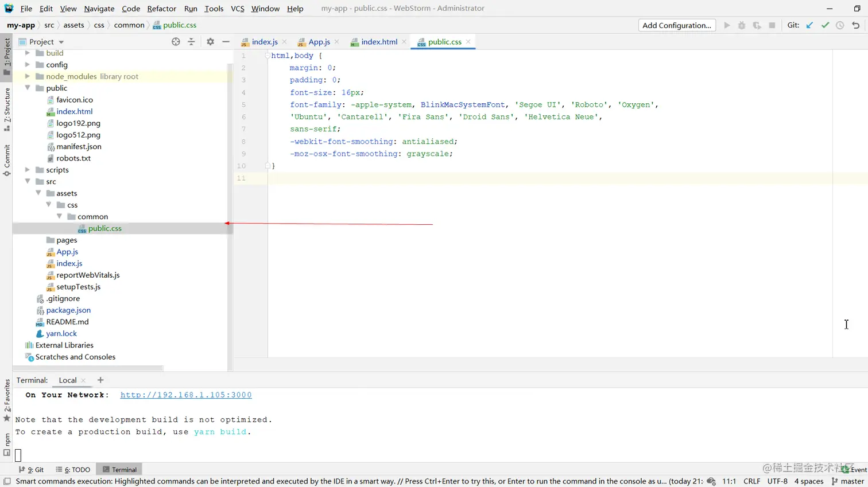
Task: Click the git branch master widget
Action: 847,481
